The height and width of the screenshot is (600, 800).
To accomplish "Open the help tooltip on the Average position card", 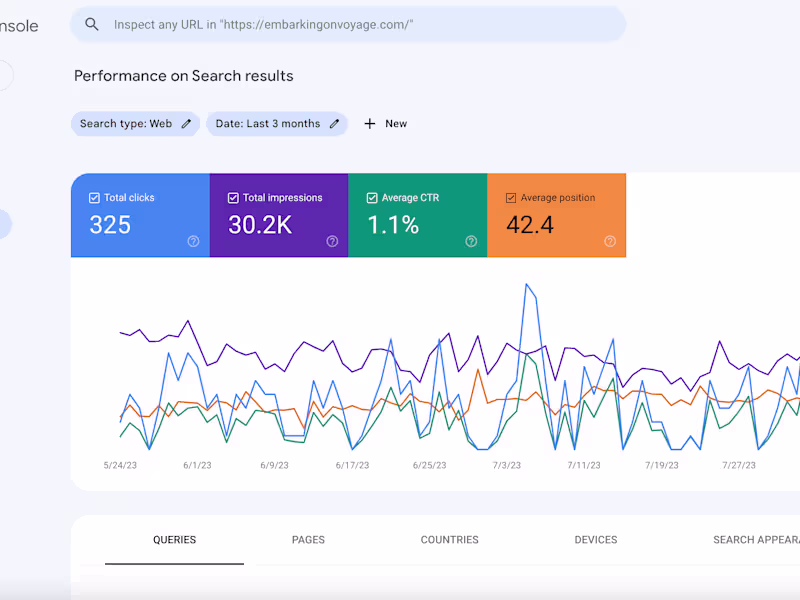I will pyautogui.click(x=610, y=241).
